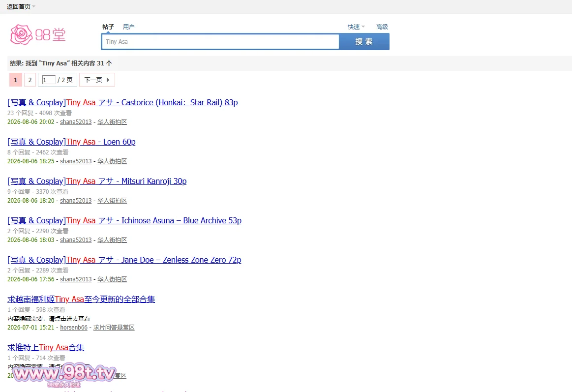Click the 2026-08-06 18:20 timestamp
572x392 pixels.
(30, 201)
